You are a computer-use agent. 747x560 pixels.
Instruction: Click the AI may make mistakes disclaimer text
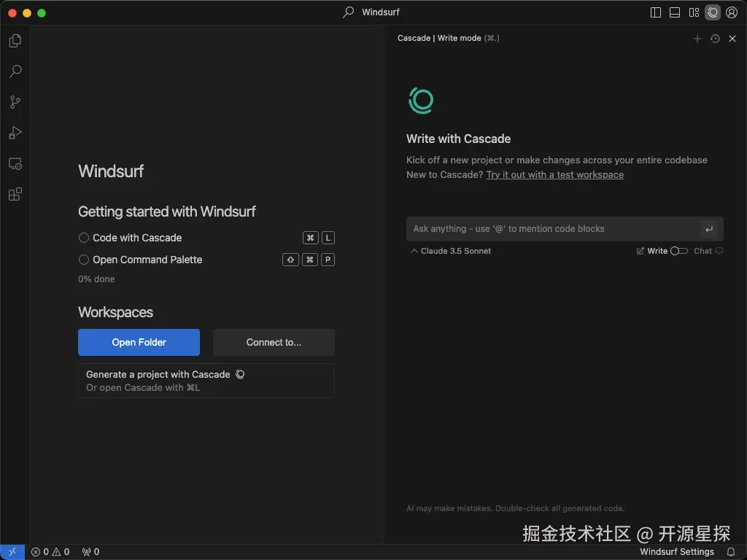click(x=516, y=508)
